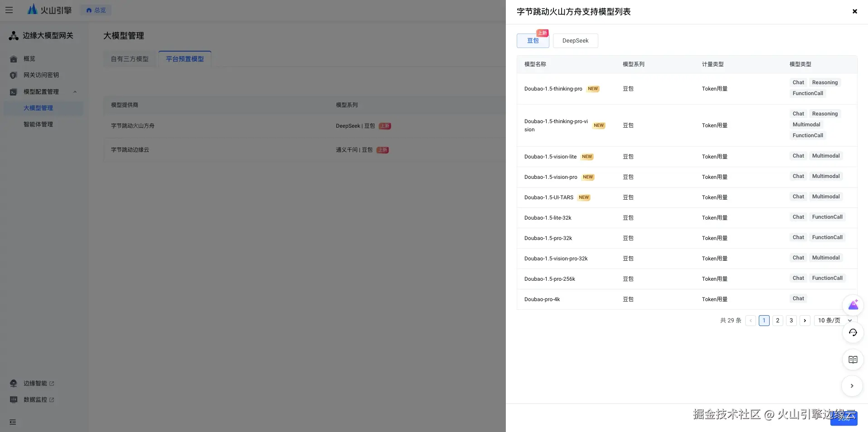Click the Doubao-1.5-thinking-pro-vision model name
This screenshot has width=868, height=432.
(x=556, y=125)
